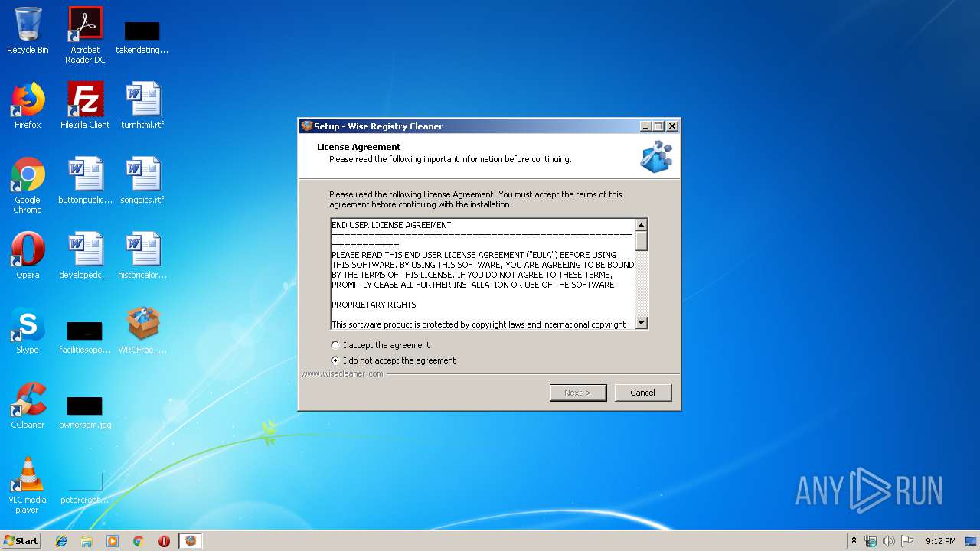Screen dimensions: 980x551
Task: Open Acrobat Reader DC shortcut
Action: coord(85,34)
